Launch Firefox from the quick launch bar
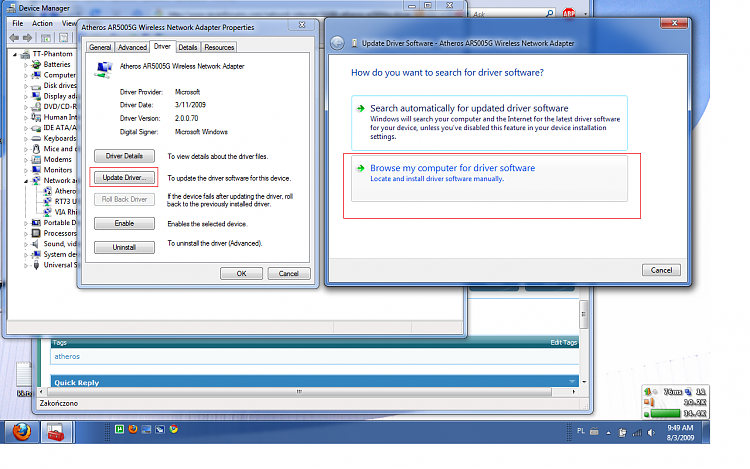750x469 pixels. (133, 429)
